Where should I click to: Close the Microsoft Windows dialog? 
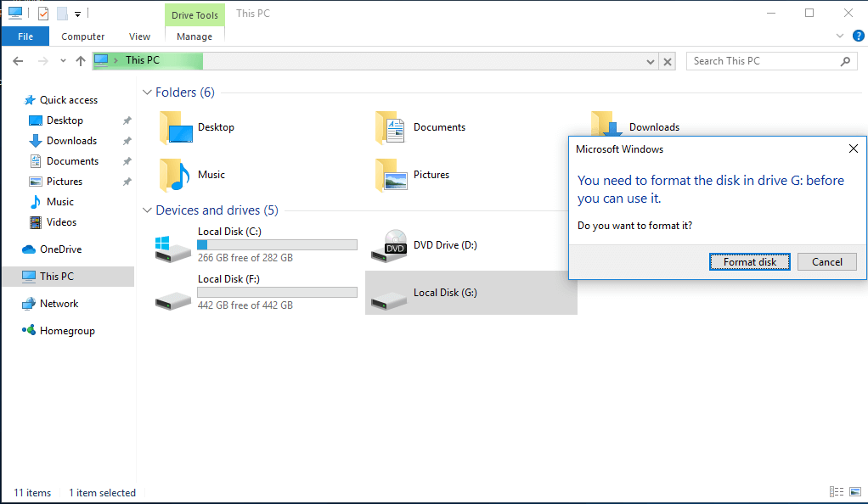coord(853,148)
